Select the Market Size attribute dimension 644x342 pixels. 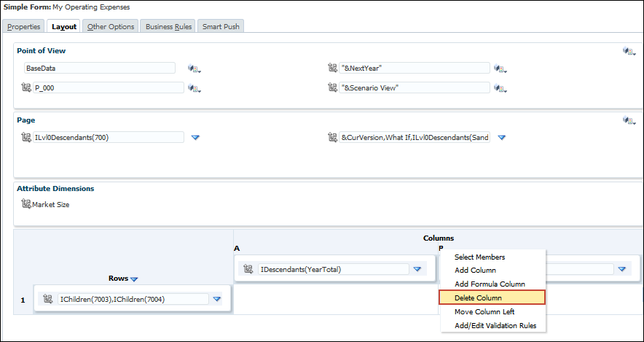(51, 204)
